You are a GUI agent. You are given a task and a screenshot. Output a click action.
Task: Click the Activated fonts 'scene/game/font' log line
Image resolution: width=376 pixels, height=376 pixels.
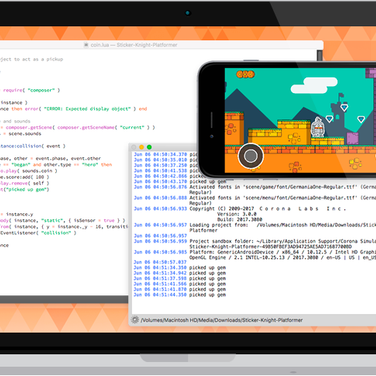pos(255,187)
